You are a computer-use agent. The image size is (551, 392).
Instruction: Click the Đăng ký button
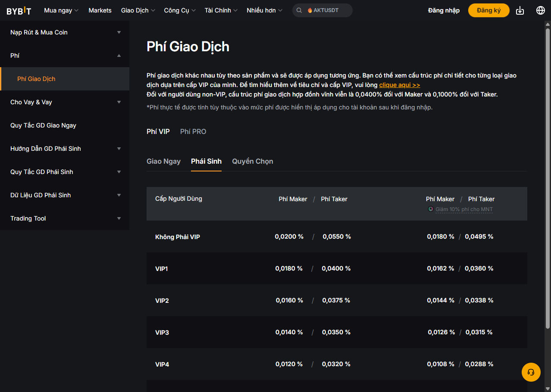click(488, 10)
